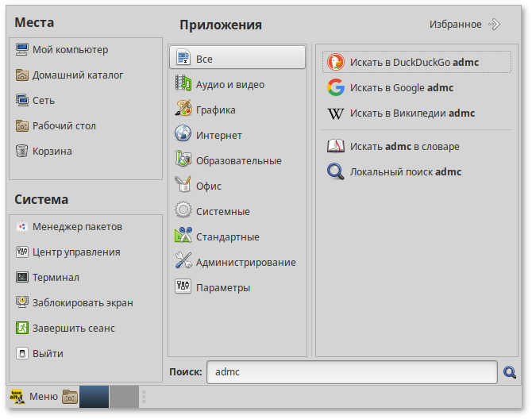Image resolution: width=532 pixels, height=419 pixels.
Task: Open My Computer via its monitor icon
Action: click(22, 49)
